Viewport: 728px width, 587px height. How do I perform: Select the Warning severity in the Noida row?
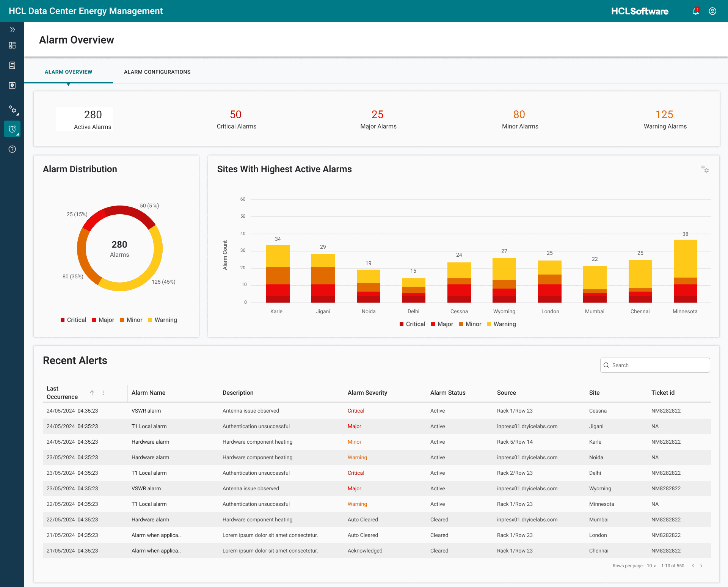[358, 457]
